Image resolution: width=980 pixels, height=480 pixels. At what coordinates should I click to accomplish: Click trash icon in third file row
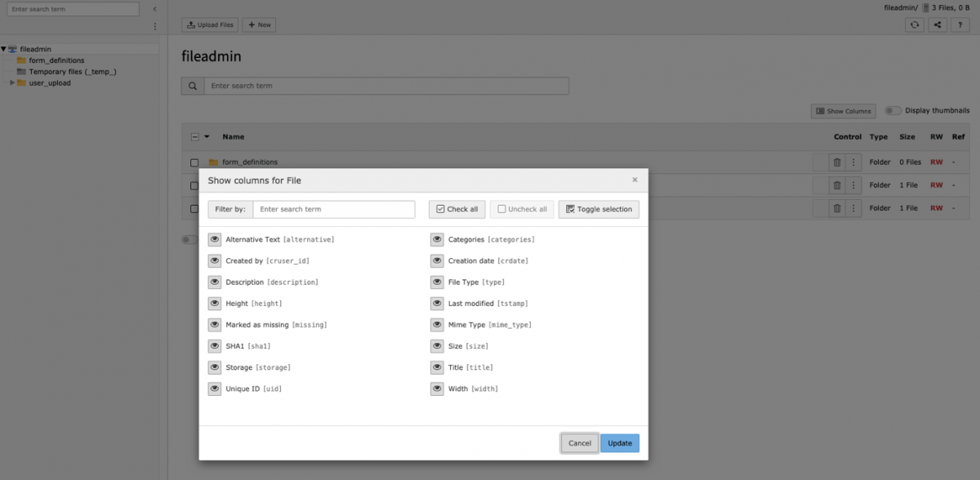pyautogui.click(x=837, y=208)
